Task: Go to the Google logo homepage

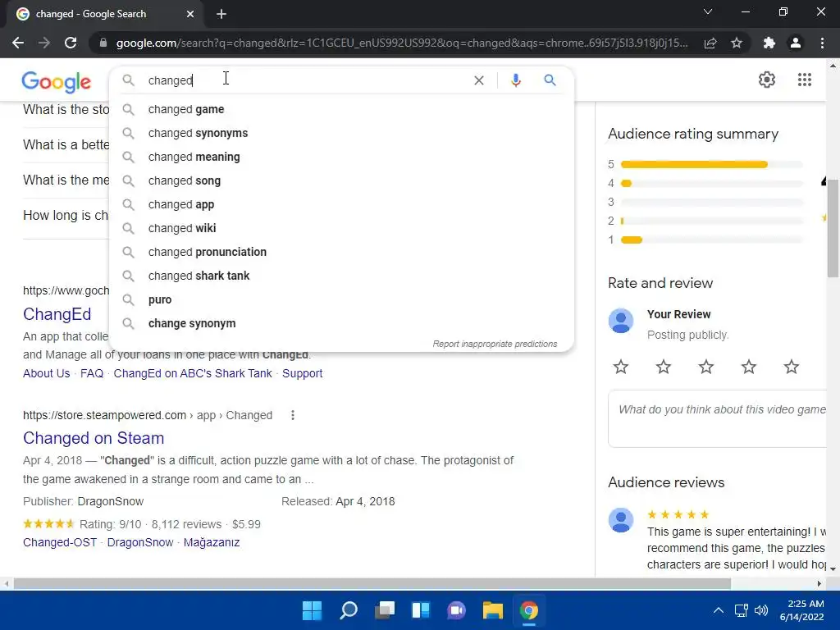Action: pyautogui.click(x=57, y=82)
